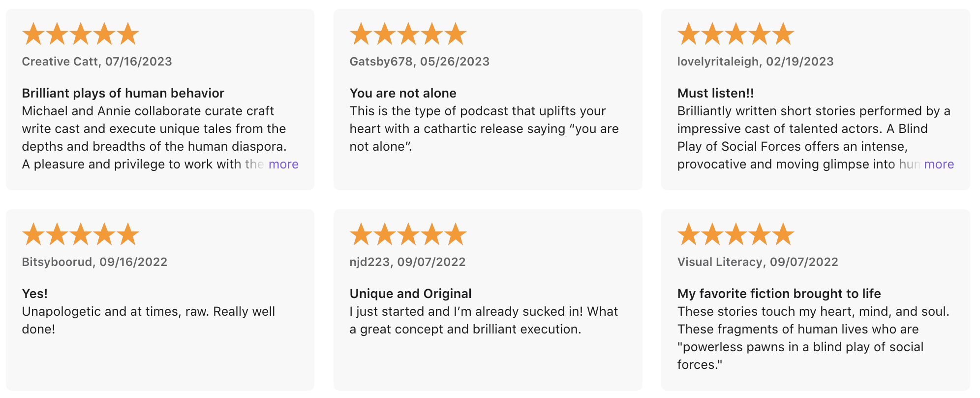Click the Bitsyboorud reviewer name line

coord(94,262)
